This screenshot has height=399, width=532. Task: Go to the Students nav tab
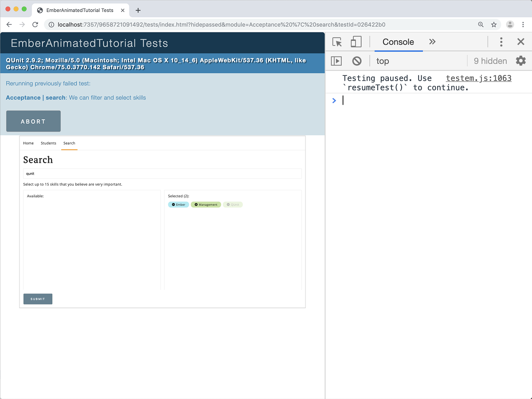[48, 143]
